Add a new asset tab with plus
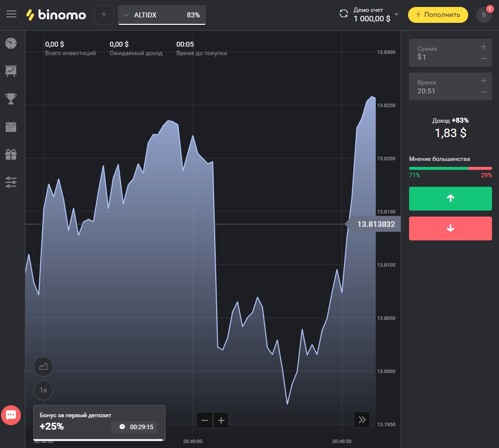The image size is (499, 448). coord(104,15)
